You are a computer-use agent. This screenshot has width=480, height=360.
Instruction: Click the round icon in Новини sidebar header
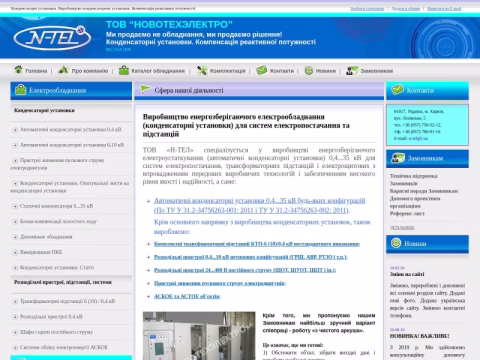[x=396, y=243]
